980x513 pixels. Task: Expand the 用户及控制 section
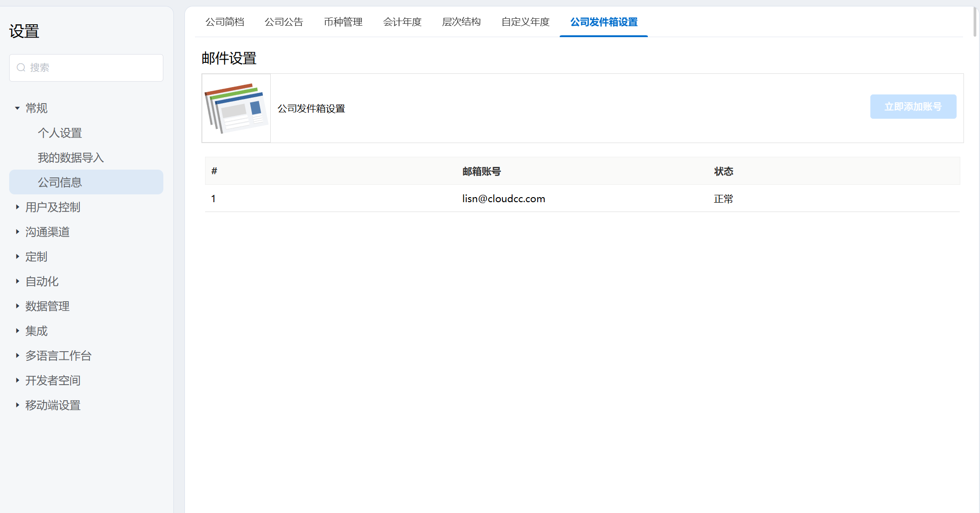pos(52,207)
